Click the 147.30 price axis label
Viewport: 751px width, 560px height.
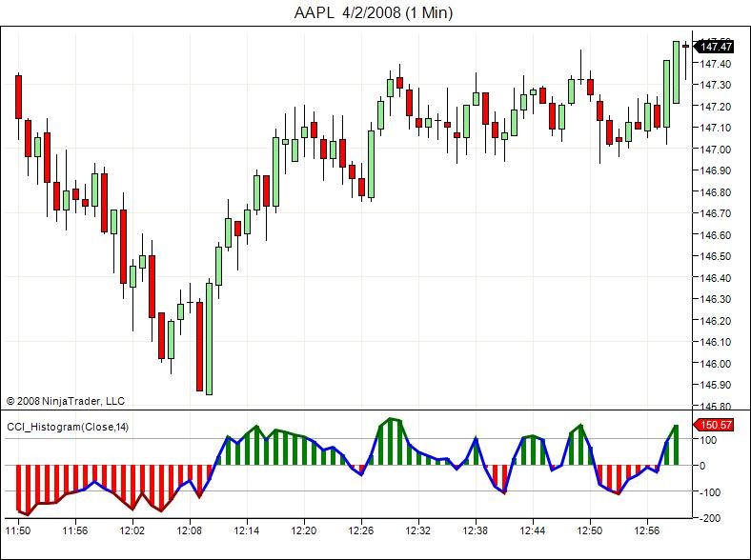click(716, 85)
